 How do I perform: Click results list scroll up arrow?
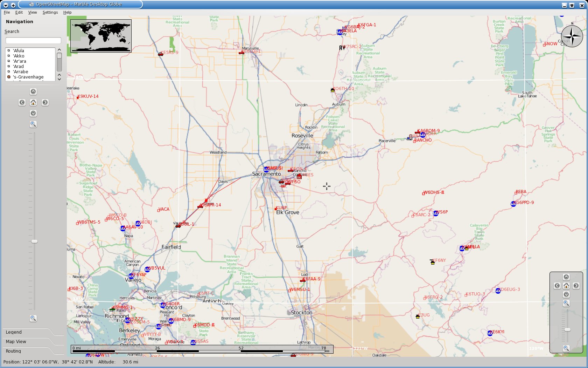coord(59,50)
